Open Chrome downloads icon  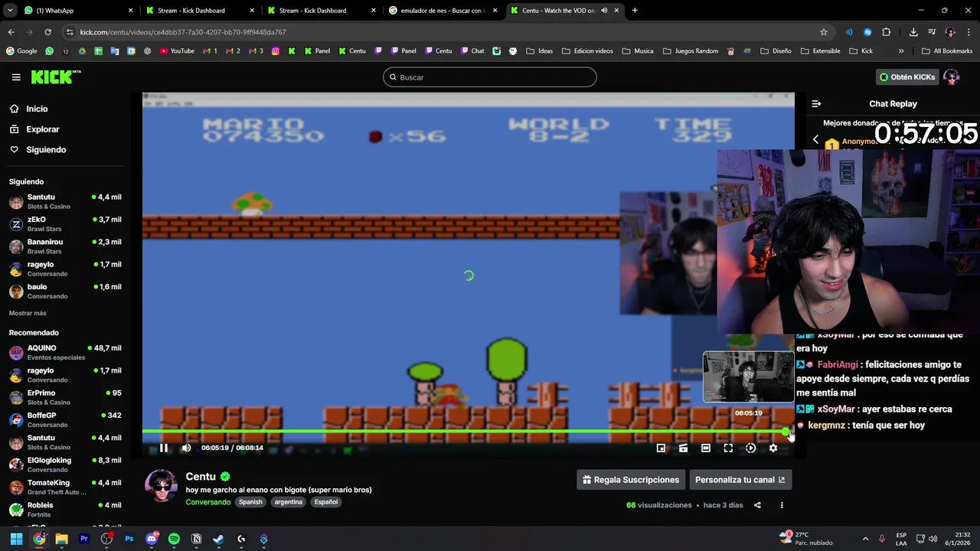click(913, 32)
